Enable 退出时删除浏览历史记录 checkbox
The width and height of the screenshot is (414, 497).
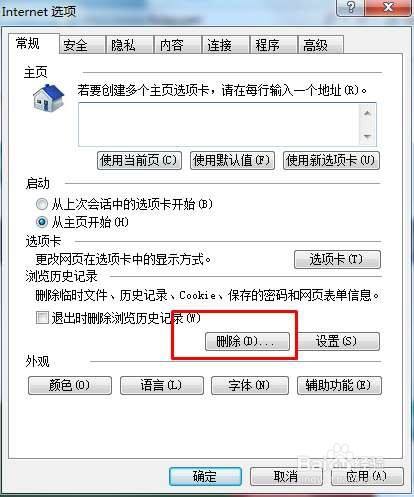(x=42, y=317)
